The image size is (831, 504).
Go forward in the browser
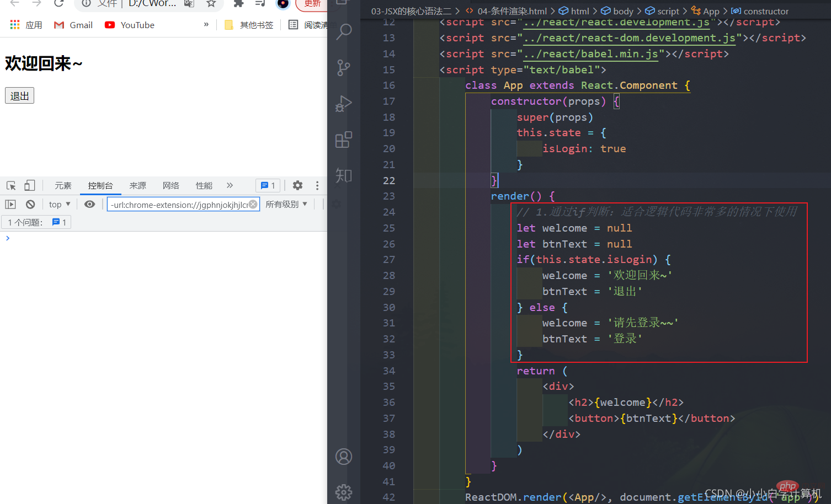pyautogui.click(x=36, y=3)
